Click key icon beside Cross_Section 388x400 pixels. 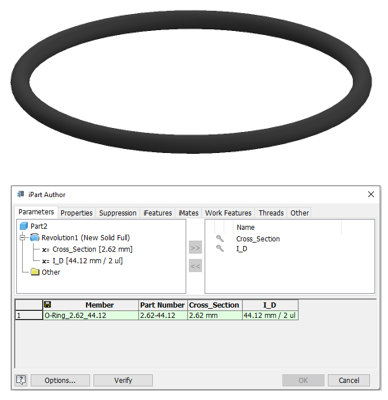tap(220, 238)
